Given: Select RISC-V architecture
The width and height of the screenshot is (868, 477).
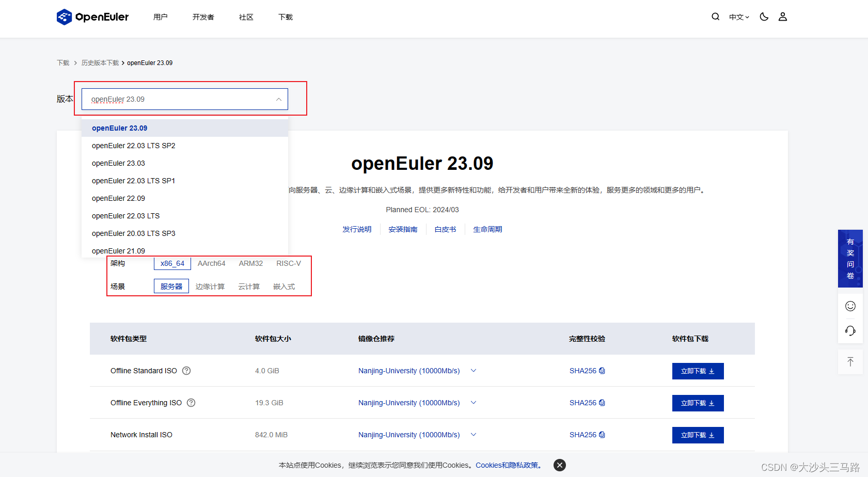Looking at the screenshot, I should [289, 263].
